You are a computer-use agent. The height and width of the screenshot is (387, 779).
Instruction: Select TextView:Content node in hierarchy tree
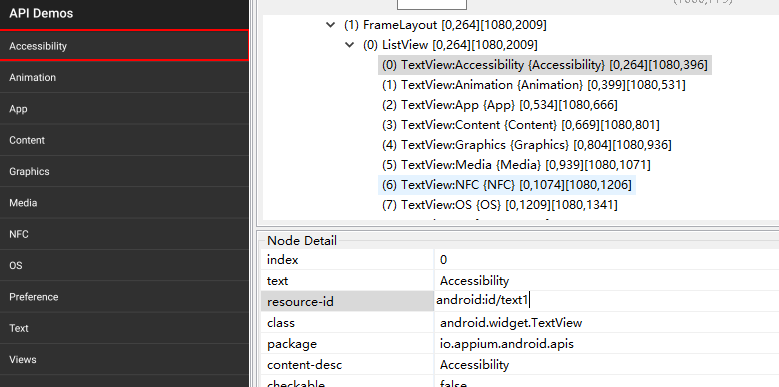click(521, 125)
